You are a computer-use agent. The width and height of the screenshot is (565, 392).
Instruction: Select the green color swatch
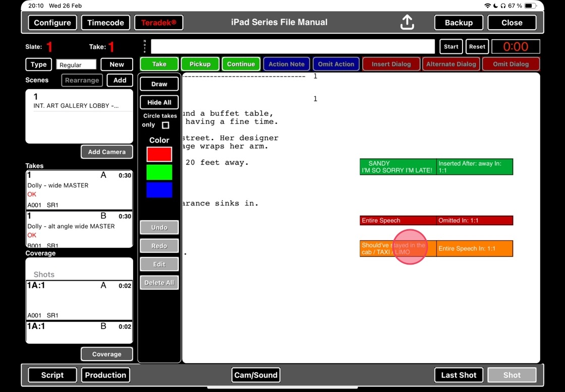point(159,172)
